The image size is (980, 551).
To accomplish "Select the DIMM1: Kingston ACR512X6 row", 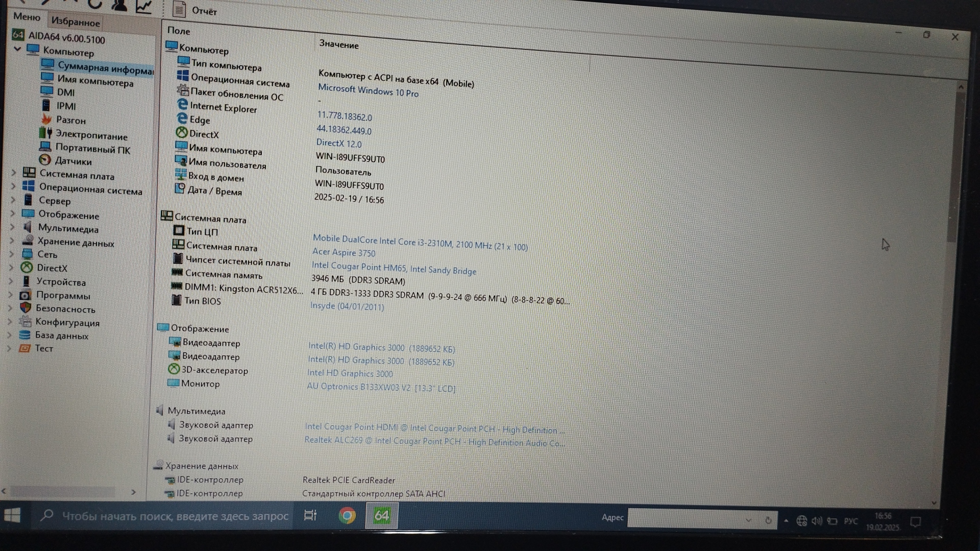I will click(x=243, y=289).
